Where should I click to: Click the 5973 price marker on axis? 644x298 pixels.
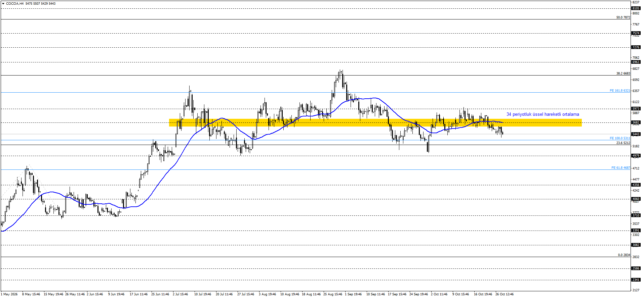[x=636, y=109]
